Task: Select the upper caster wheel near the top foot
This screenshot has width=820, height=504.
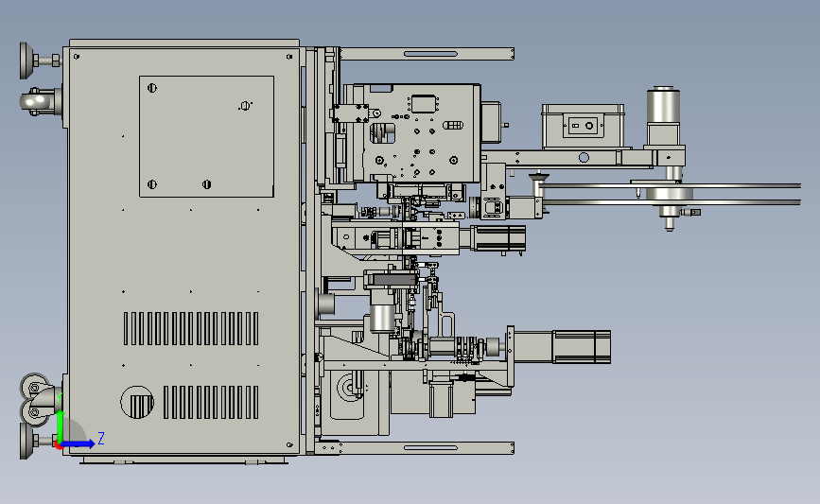Action: [36, 101]
